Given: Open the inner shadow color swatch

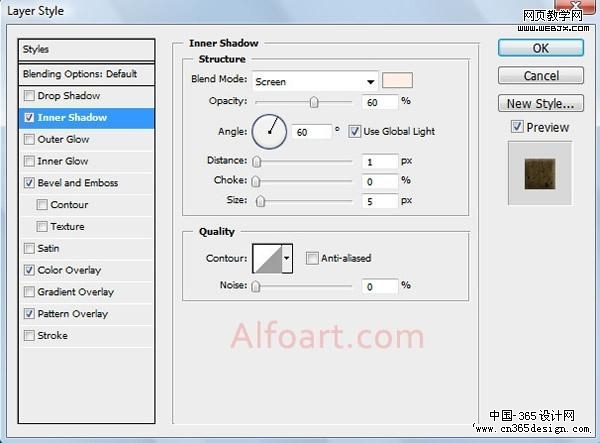Looking at the screenshot, I should (x=397, y=80).
